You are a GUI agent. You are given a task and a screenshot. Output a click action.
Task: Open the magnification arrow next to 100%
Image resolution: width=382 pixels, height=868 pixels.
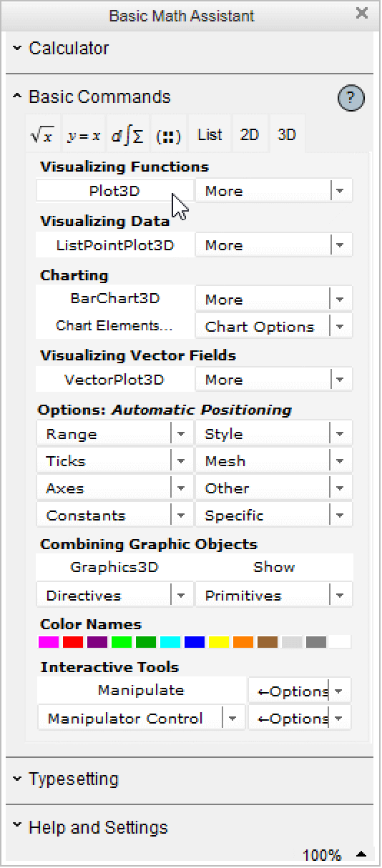coord(362,854)
